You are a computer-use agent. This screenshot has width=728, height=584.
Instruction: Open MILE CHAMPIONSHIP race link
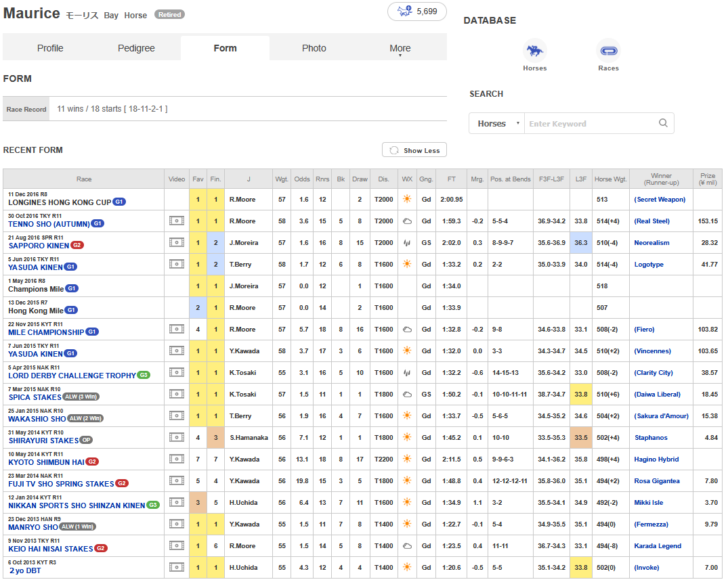(46, 332)
